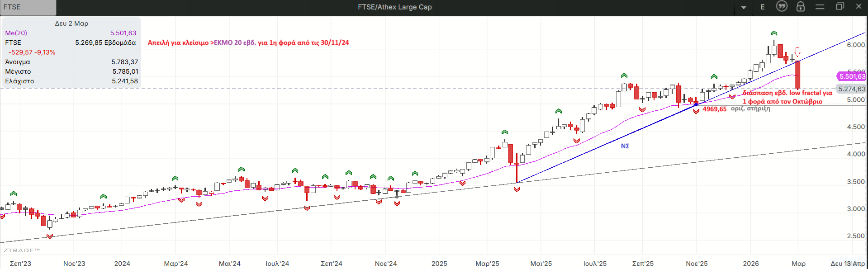
Task: Click the gray 5.274,63 price tag
Action: [x=851, y=89]
